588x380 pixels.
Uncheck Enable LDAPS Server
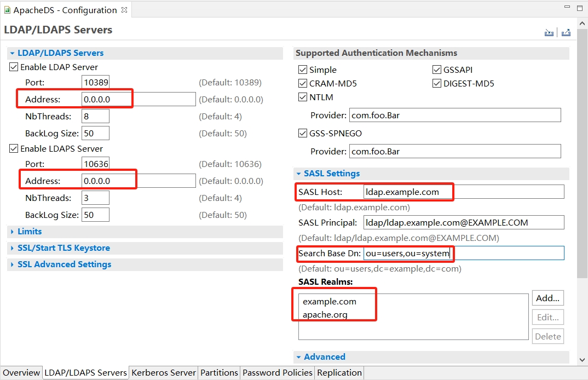tap(14, 149)
